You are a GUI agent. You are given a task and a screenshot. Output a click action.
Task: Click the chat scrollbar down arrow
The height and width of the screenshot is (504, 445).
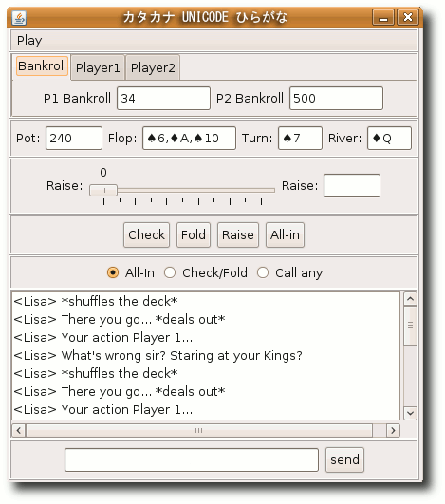pos(410,413)
